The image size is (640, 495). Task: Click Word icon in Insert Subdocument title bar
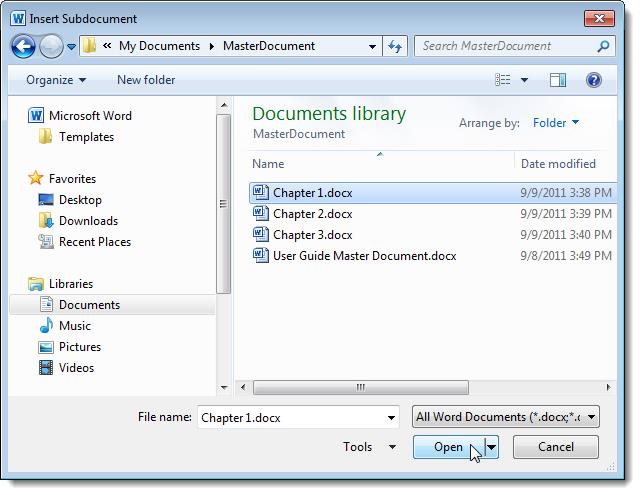(18, 19)
